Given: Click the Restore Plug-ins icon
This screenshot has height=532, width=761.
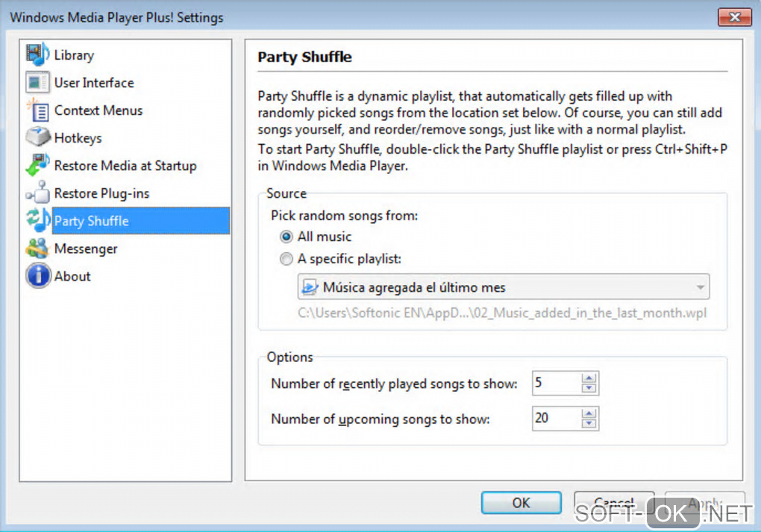Looking at the screenshot, I should click(x=37, y=193).
